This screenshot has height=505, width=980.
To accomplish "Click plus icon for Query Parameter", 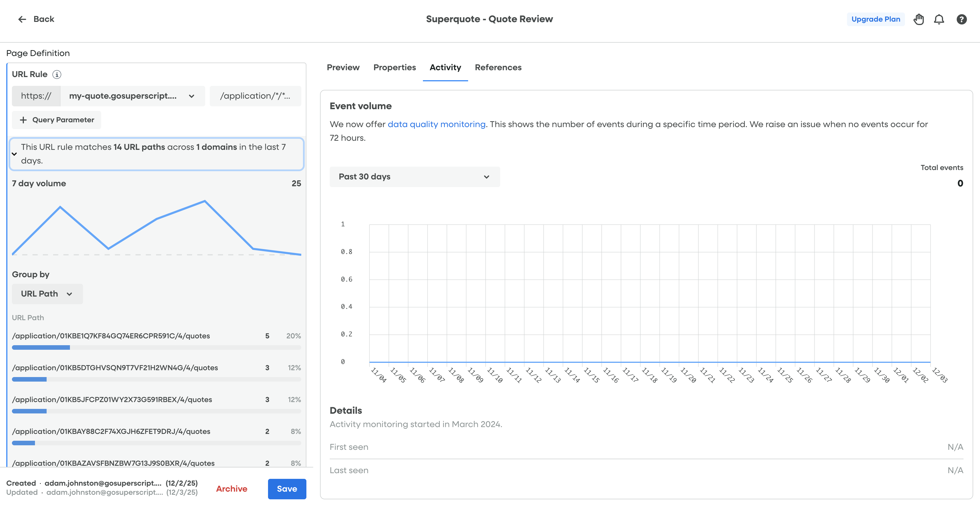I will coord(23,120).
